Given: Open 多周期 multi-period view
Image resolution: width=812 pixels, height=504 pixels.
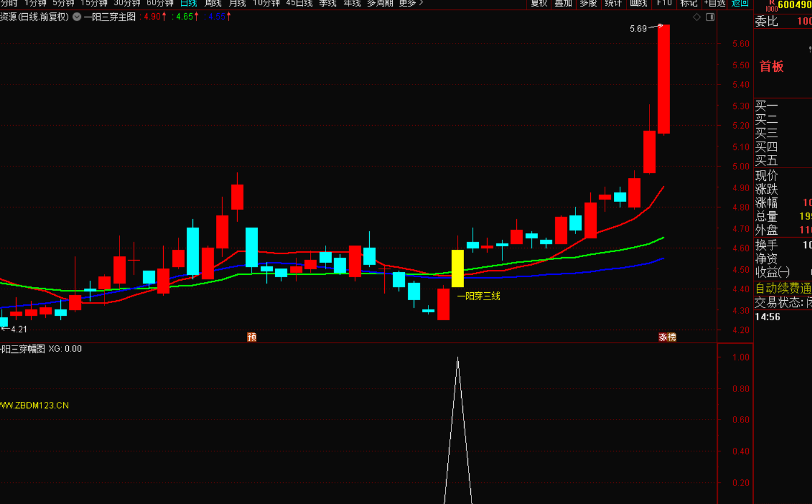Looking at the screenshot, I should pos(380,3).
